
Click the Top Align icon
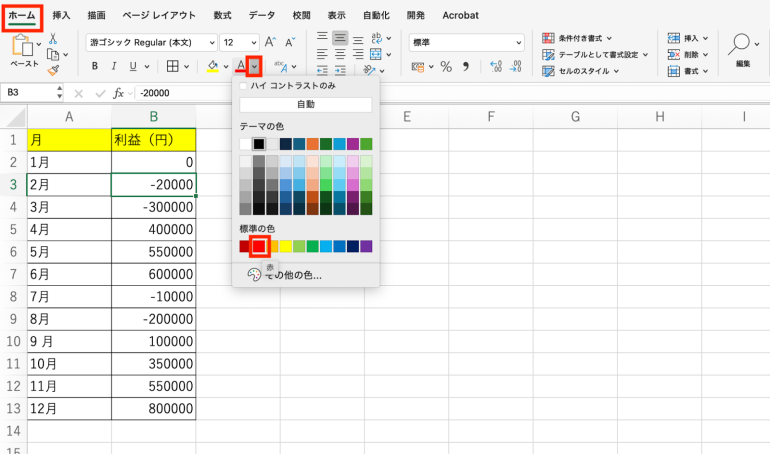pos(322,38)
